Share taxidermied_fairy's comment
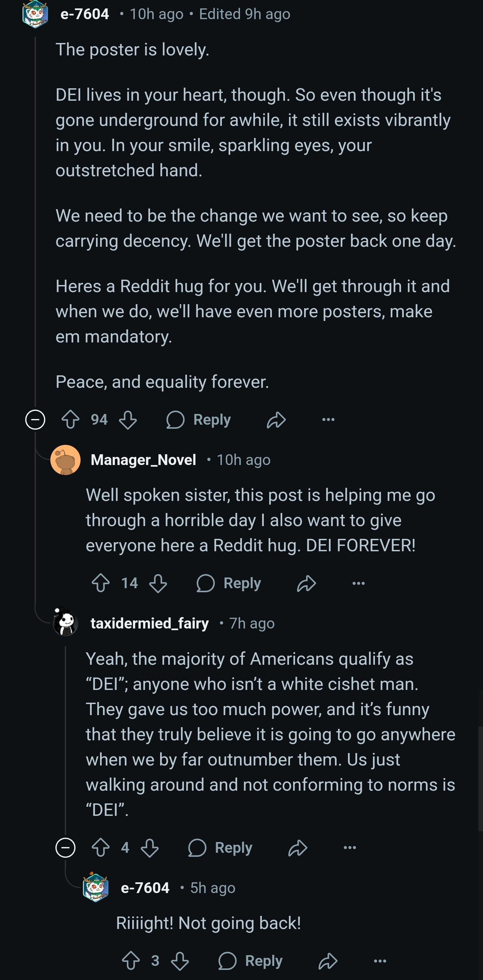This screenshot has width=483, height=980. [x=298, y=848]
